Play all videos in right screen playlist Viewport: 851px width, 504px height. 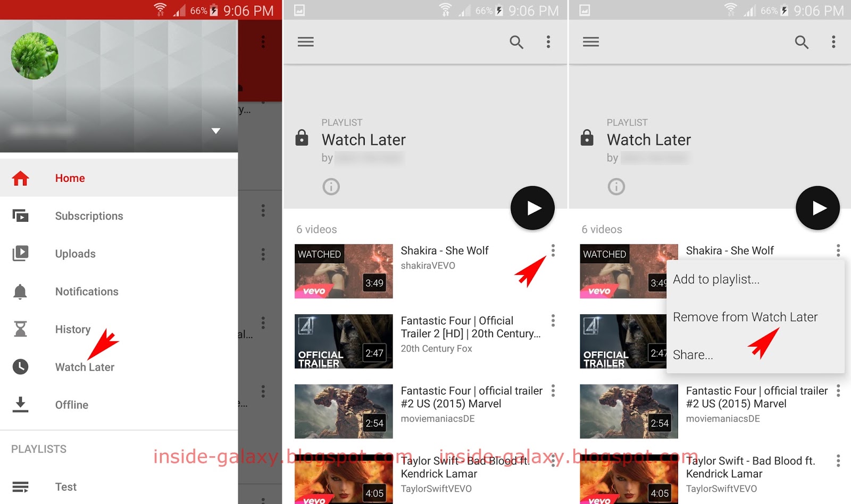click(817, 208)
